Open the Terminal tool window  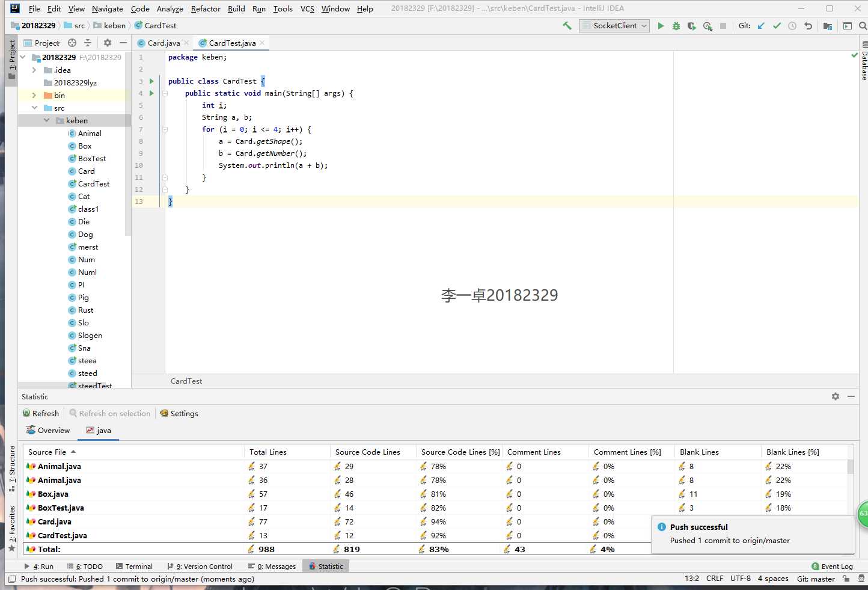pyautogui.click(x=134, y=567)
